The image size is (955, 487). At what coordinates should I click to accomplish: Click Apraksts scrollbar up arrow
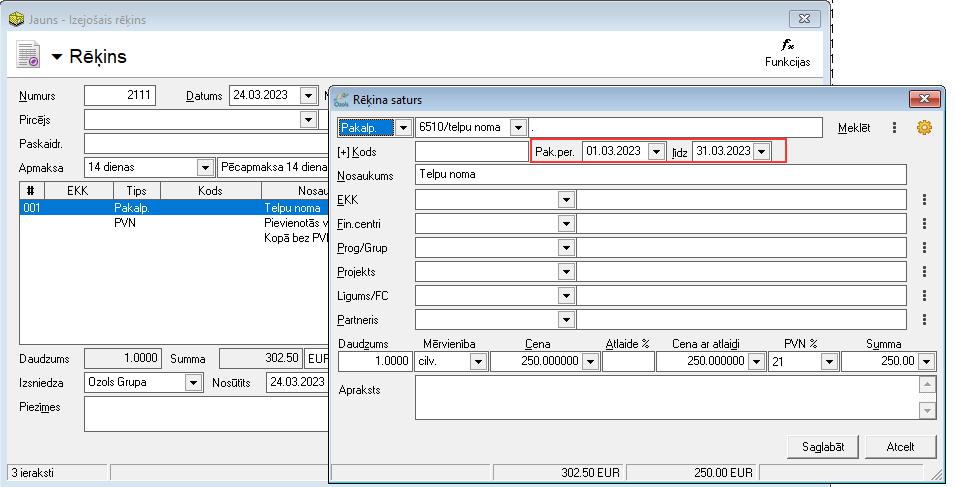coord(927,384)
